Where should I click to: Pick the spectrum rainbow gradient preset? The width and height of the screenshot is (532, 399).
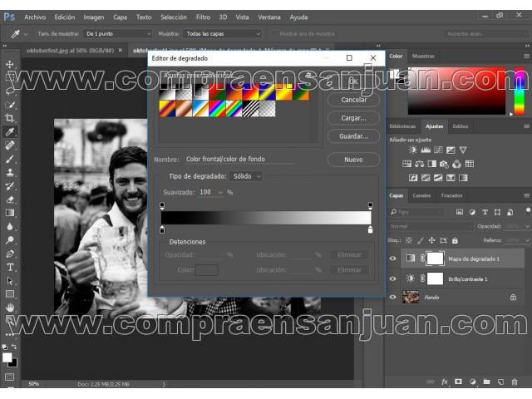218,109
